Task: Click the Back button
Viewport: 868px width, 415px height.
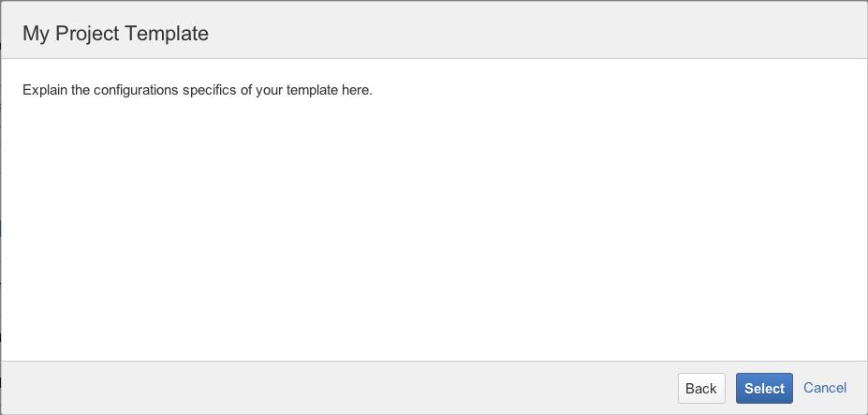Action: click(700, 389)
